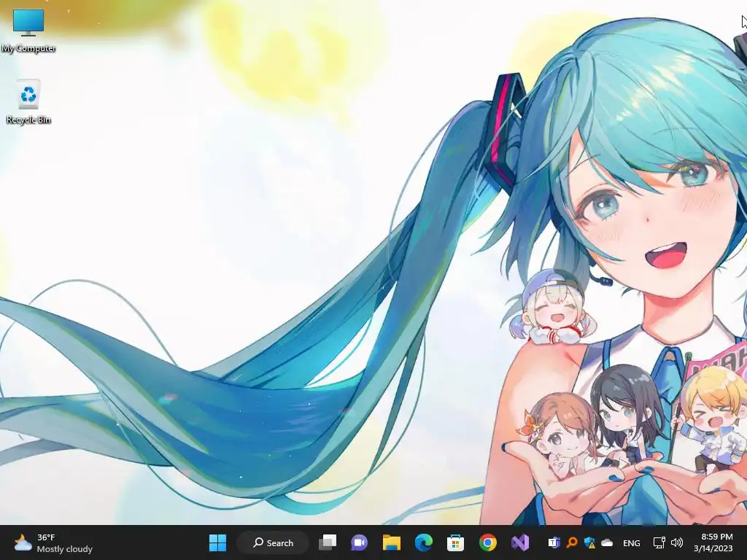Open Microsoft Store from the taskbar
Image resolution: width=747 pixels, height=560 pixels.
click(x=455, y=542)
